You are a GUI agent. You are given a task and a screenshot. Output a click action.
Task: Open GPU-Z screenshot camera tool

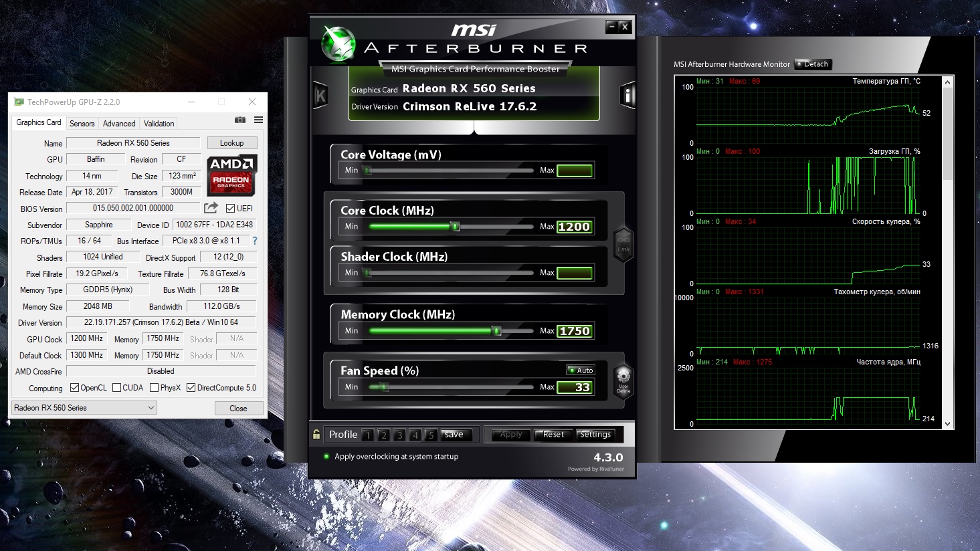(x=239, y=120)
